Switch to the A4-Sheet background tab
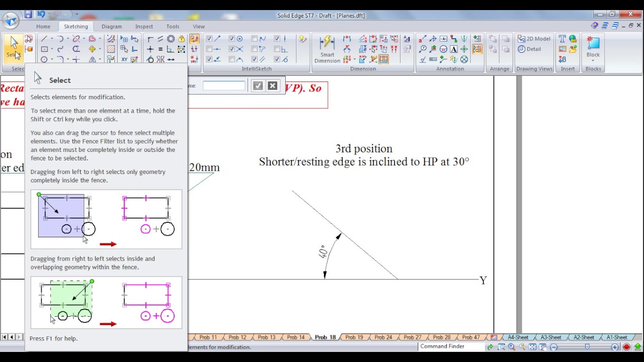This screenshot has height=362, width=644. click(x=518, y=337)
